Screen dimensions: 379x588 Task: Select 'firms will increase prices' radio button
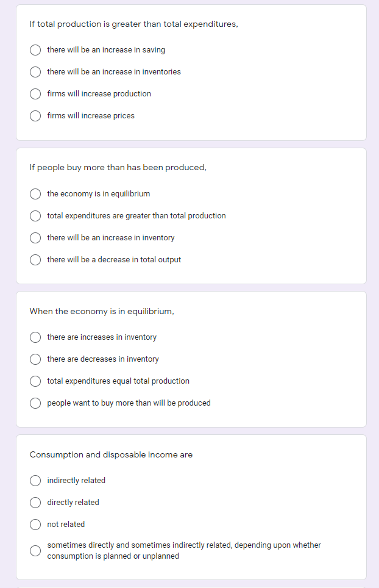[35, 116]
